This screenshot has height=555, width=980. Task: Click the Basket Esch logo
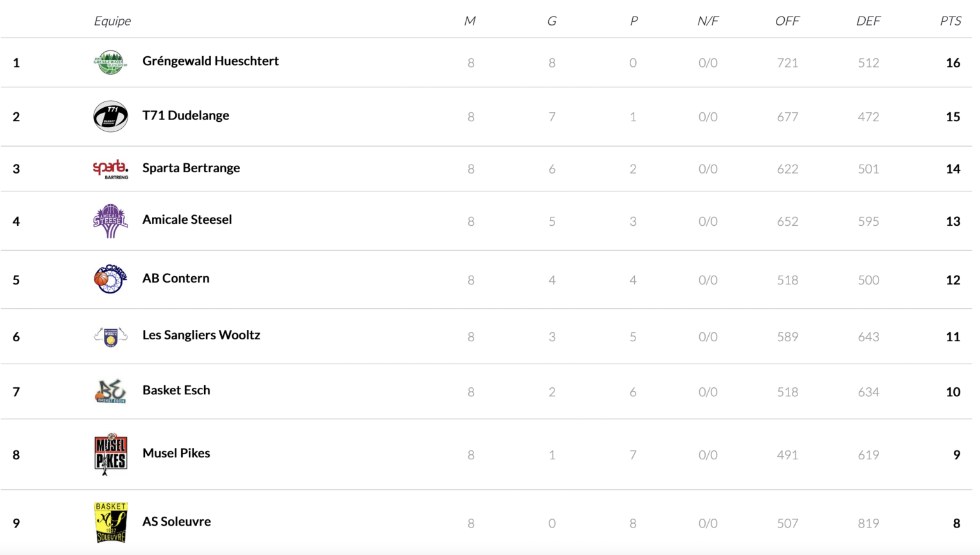pos(110,391)
